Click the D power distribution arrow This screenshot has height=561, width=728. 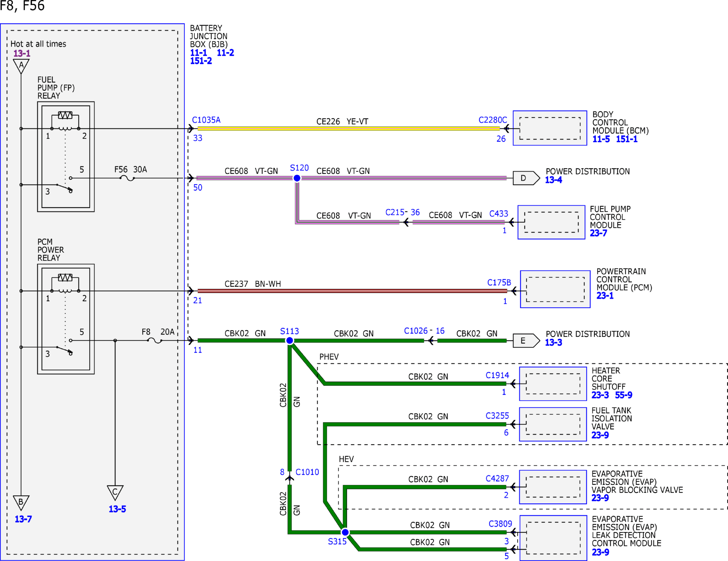coord(526,178)
